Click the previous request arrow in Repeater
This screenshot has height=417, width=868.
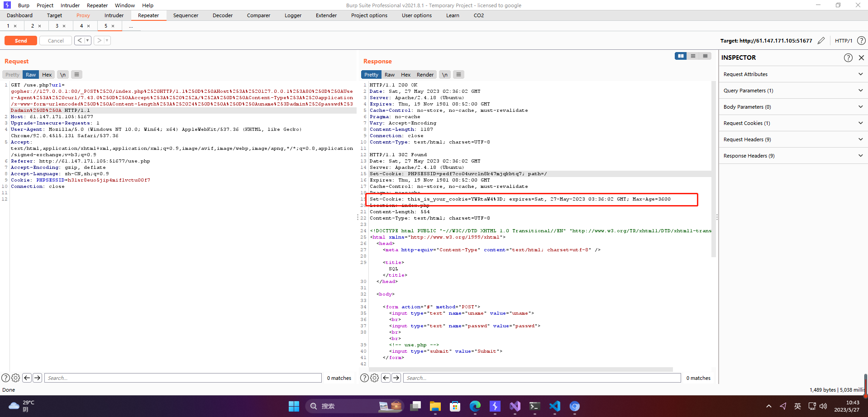(80, 40)
